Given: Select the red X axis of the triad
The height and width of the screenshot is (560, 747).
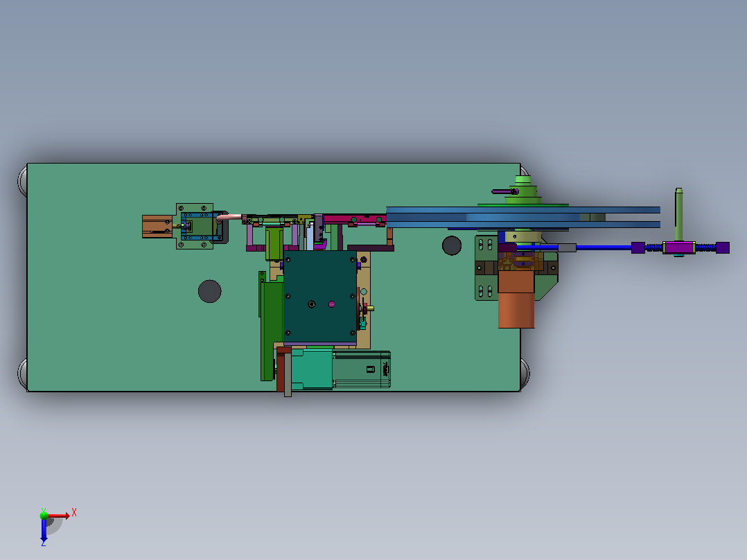Looking at the screenshot, I should pos(59,515).
